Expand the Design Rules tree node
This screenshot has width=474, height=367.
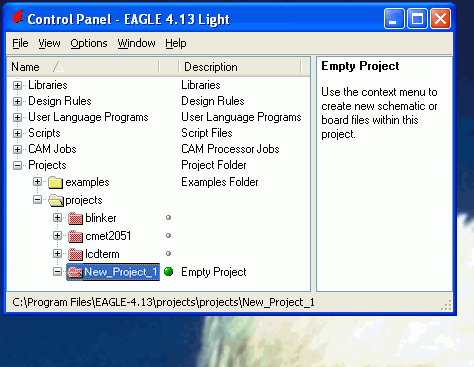pyautogui.click(x=17, y=101)
